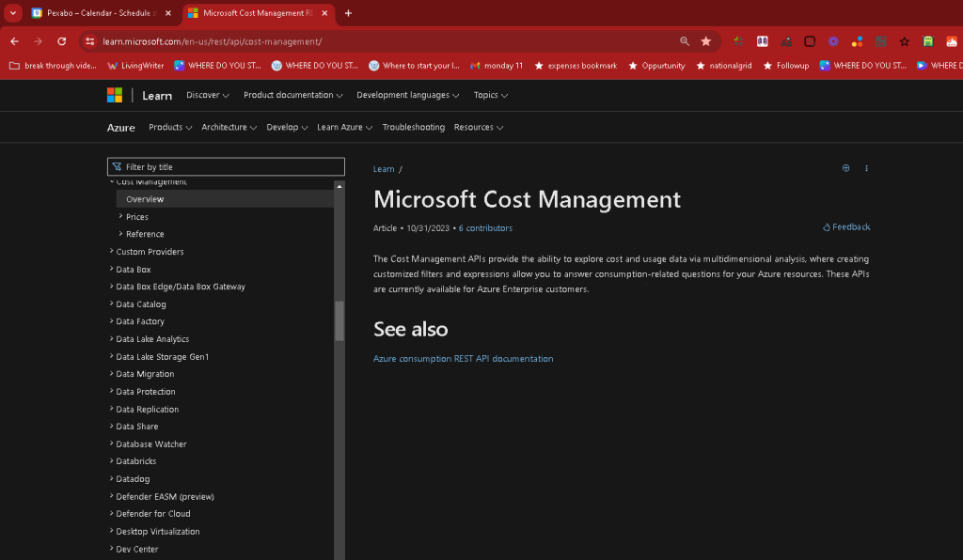
Task: Open the new tab plus button
Action: [348, 13]
